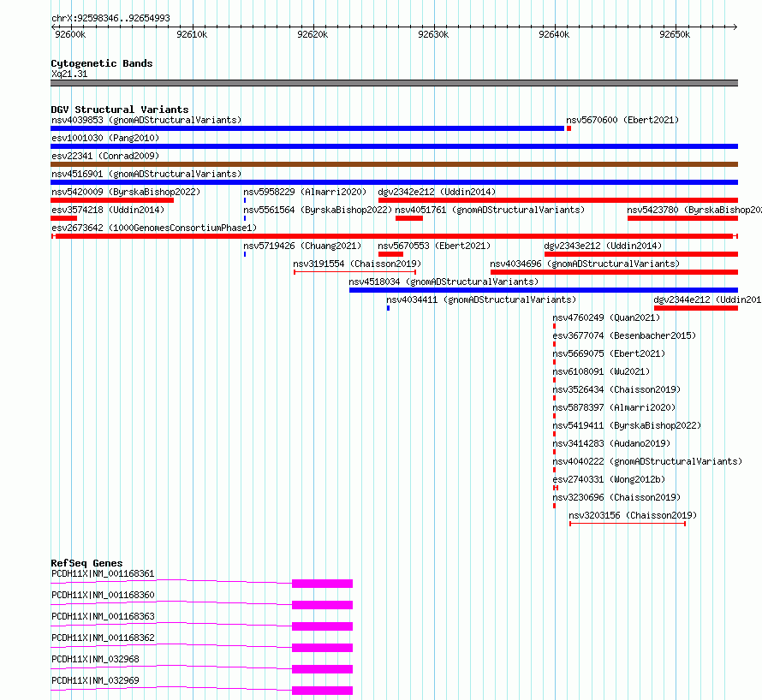Image resolution: width=762 pixels, height=700 pixels.
Task: Open nsv5419411 (ByrskaBishop2022) label
Action: [x=627, y=425]
